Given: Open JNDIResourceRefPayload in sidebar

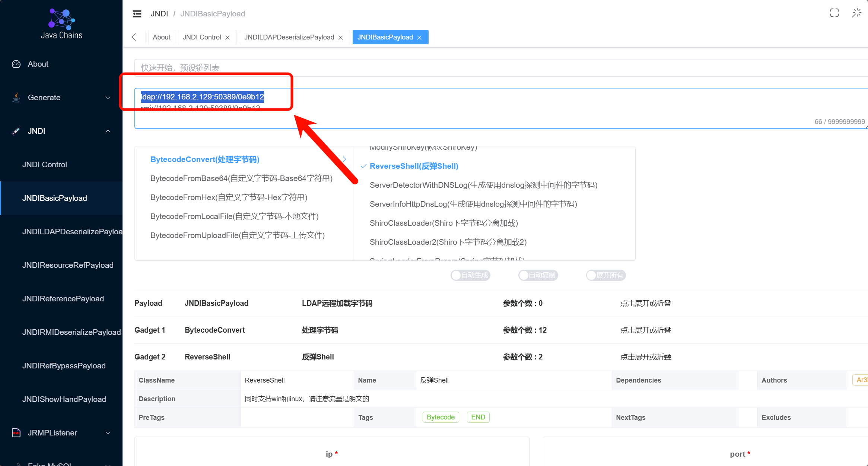Looking at the screenshot, I should click(x=68, y=265).
